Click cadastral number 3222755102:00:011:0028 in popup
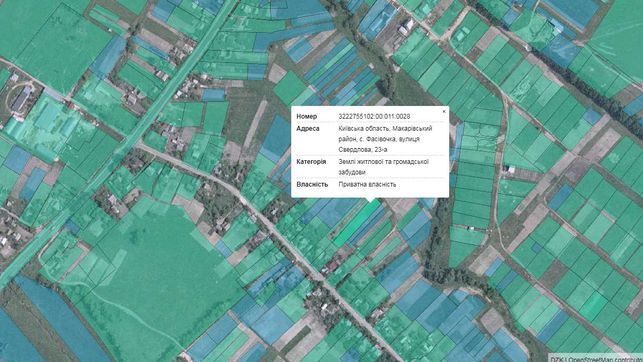The image size is (643, 362). pyautogui.click(x=374, y=116)
